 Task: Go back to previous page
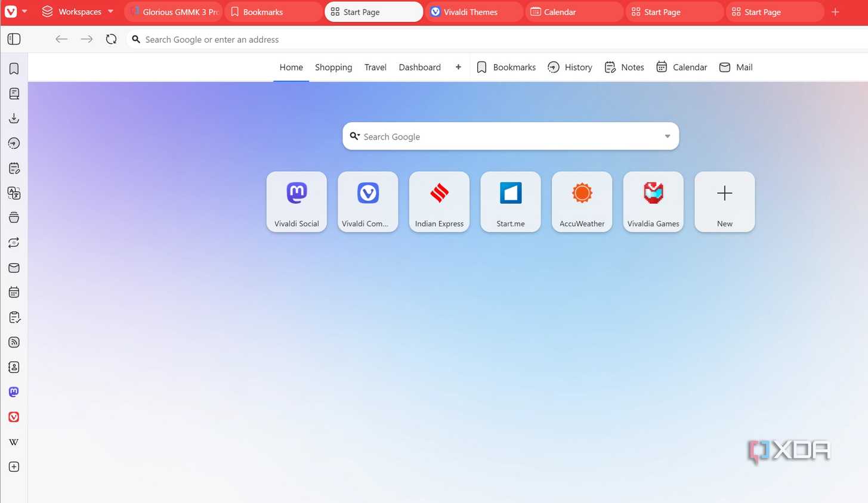coord(61,39)
